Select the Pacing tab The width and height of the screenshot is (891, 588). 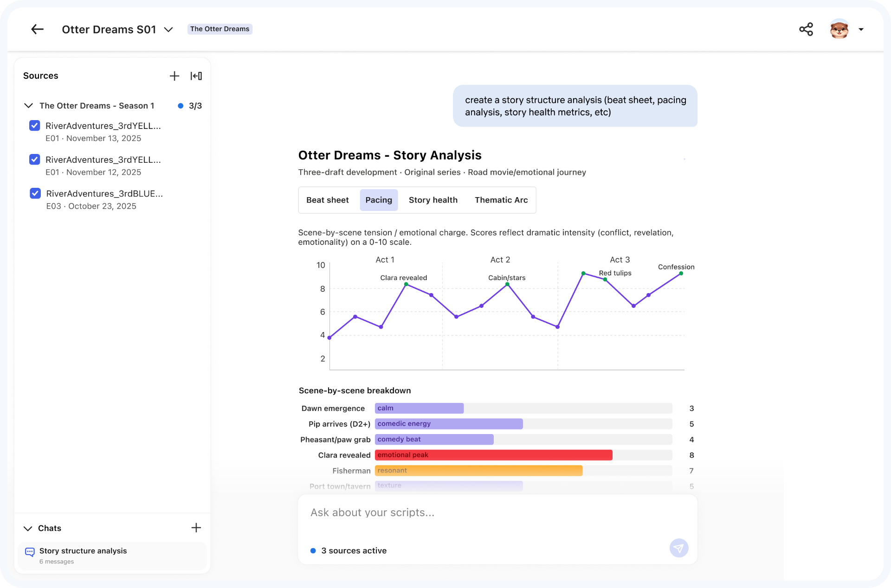(379, 200)
